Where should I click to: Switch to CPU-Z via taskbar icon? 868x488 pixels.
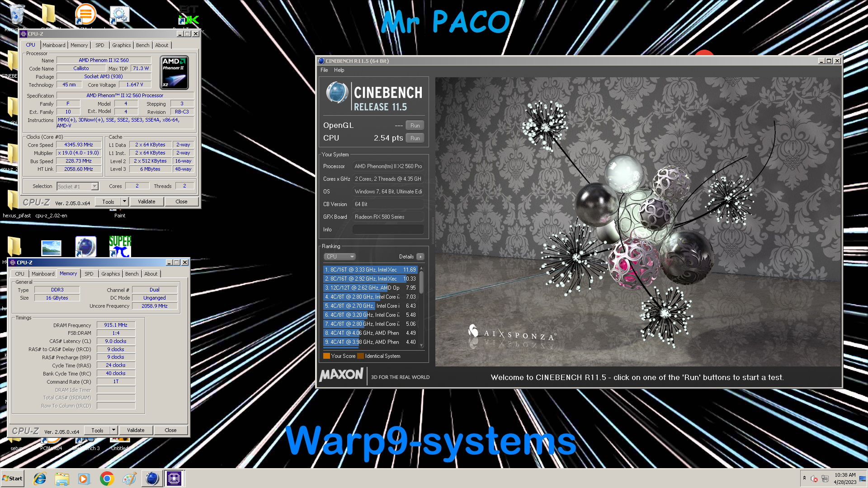(174, 479)
